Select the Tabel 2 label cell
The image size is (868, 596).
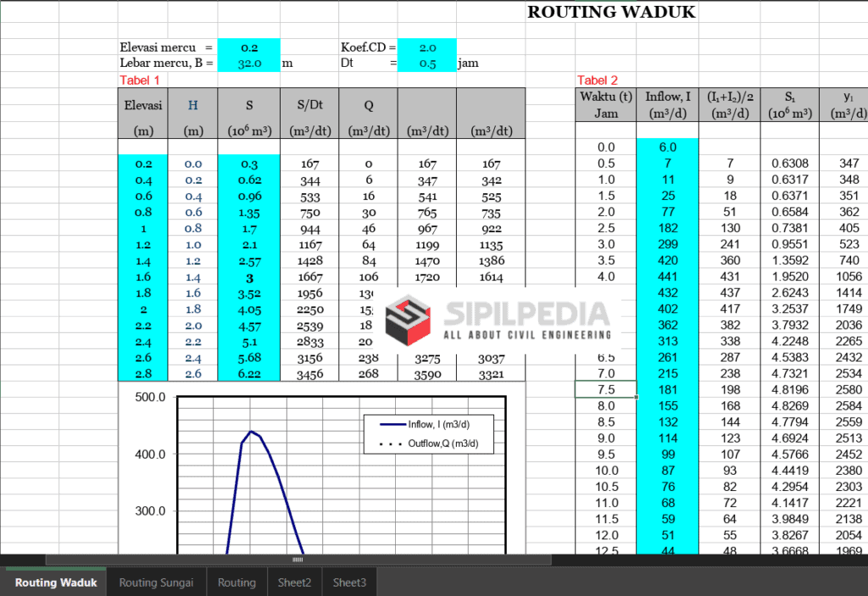[x=598, y=80]
